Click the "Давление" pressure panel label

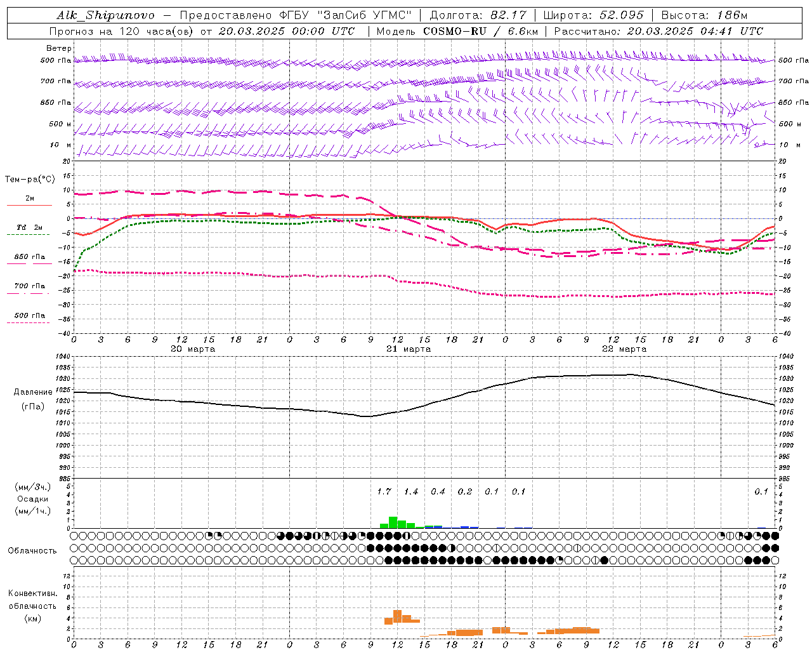click(33, 392)
